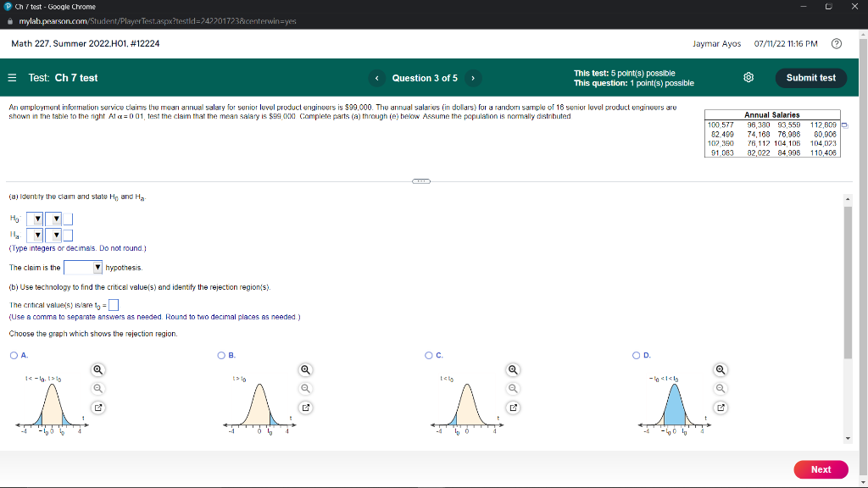Open graph D in a new window

click(x=721, y=408)
